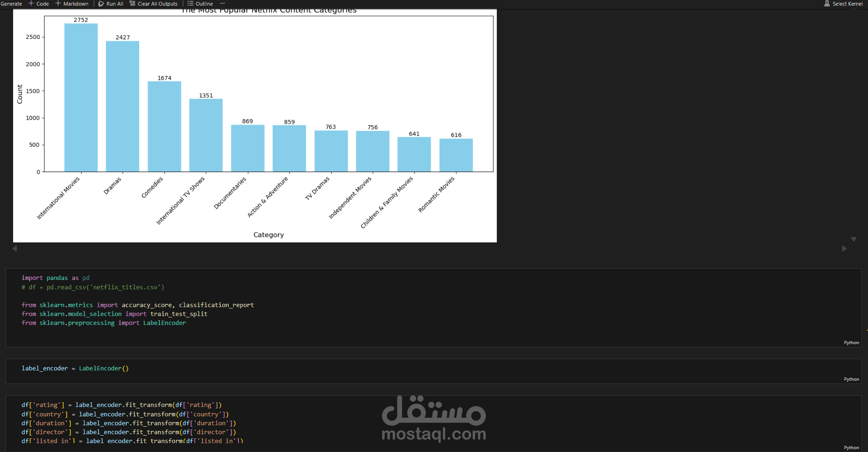Click the International TV Shows bar (1351)
This screenshot has height=452, width=868.
206,135
